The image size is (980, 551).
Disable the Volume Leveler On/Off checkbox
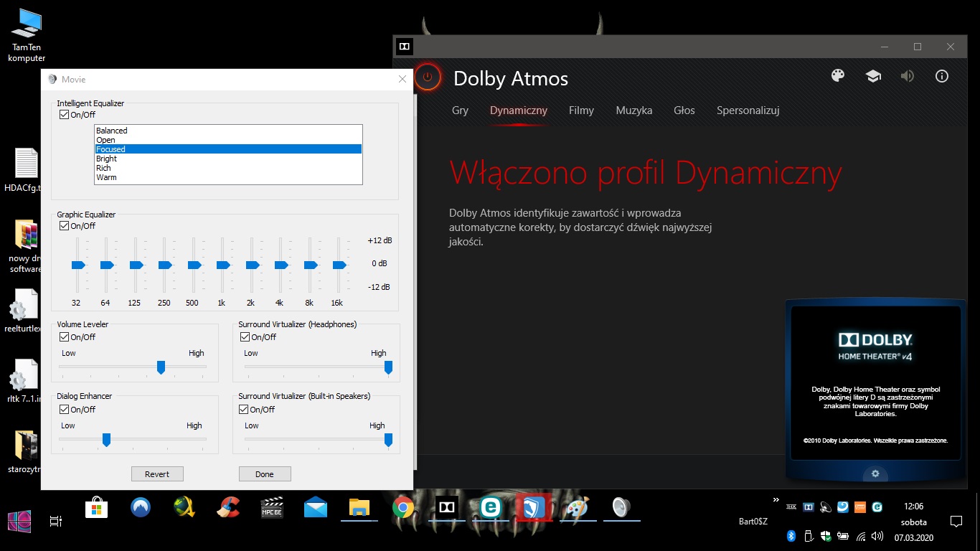[65, 336]
